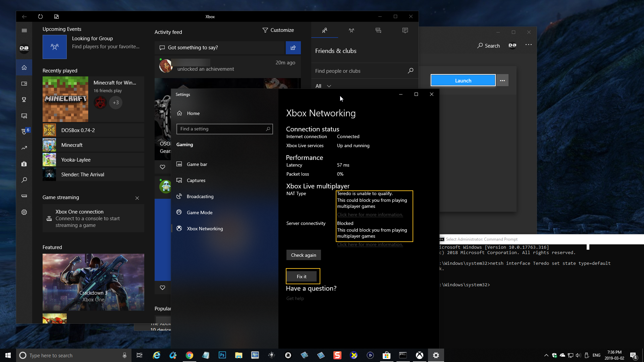Expand the All friends filter dropdown
The image size is (644, 362).
[x=323, y=86]
